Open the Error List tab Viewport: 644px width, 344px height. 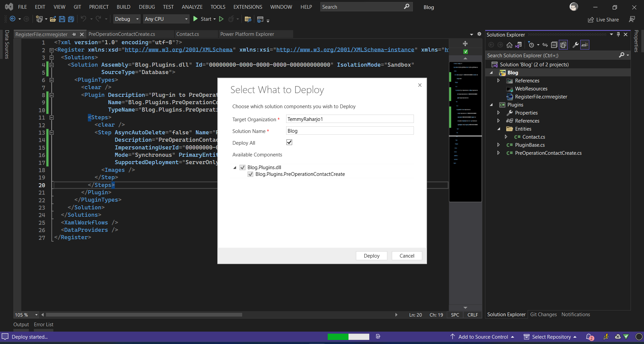tap(44, 325)
